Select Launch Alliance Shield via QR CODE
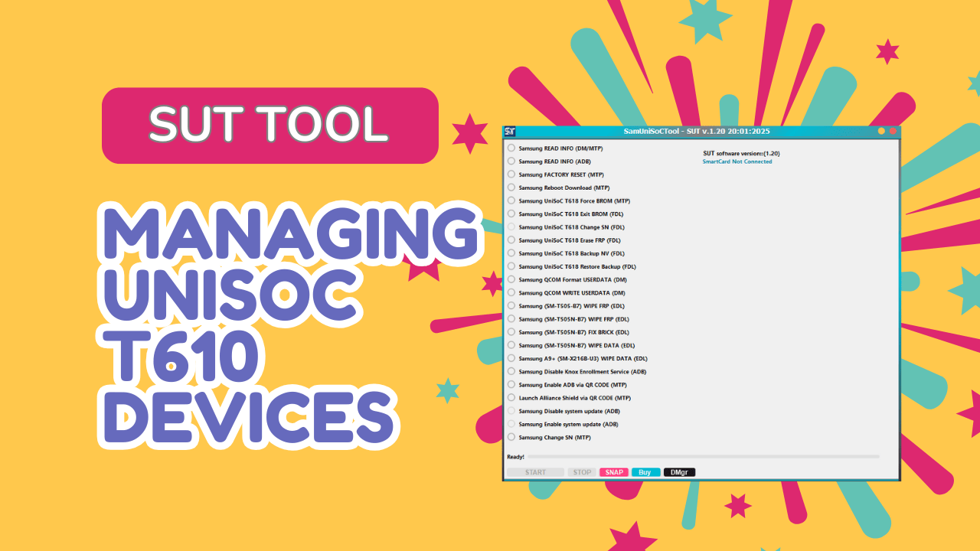Viewport: 980px width, 551px height. pyautogui.click(x=511, y=398)
